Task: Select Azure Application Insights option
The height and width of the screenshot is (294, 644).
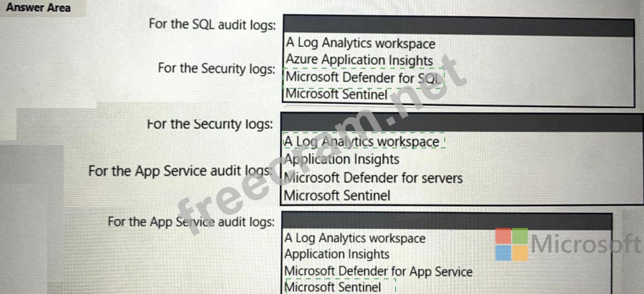Action: pyautogui.click(x=359, y=60)
